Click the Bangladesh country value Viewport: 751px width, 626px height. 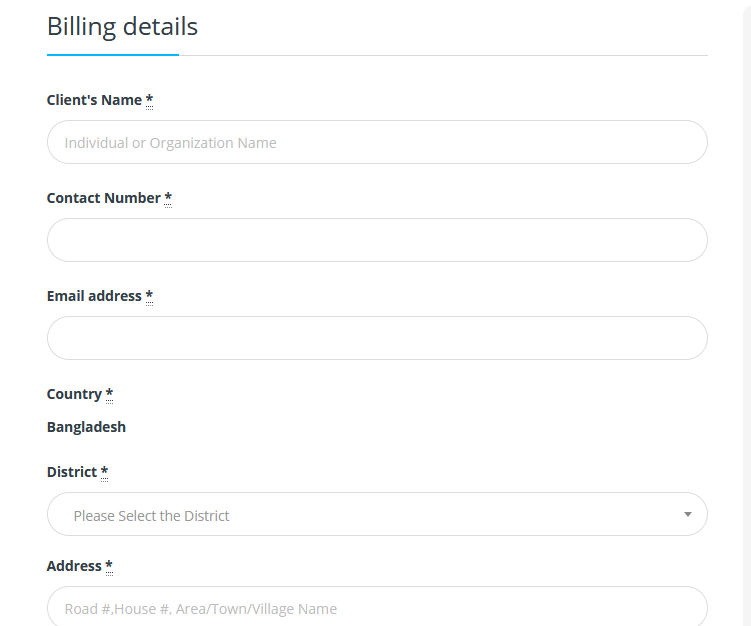pyautogui.click(x=86, y=427)
